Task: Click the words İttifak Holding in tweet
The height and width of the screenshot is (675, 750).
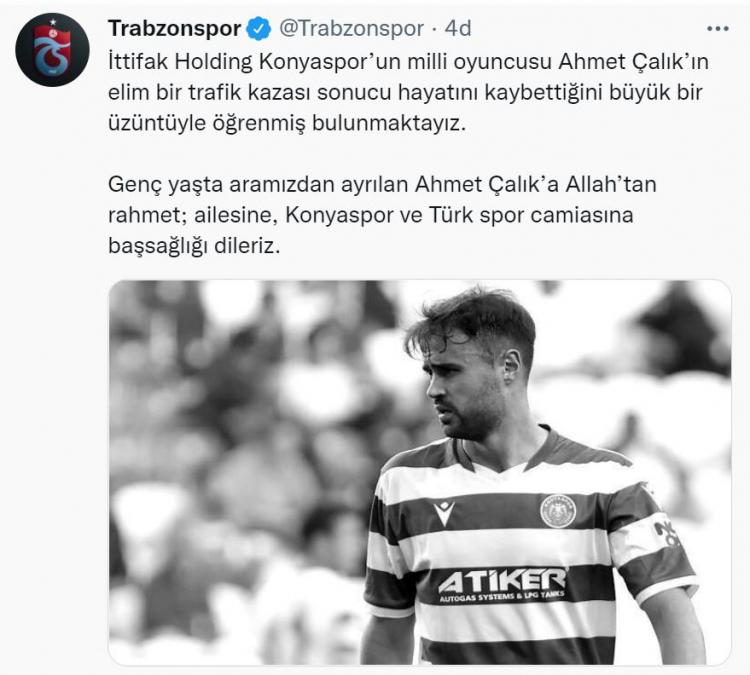Action: pyautogui.click(x=180, y=62)
